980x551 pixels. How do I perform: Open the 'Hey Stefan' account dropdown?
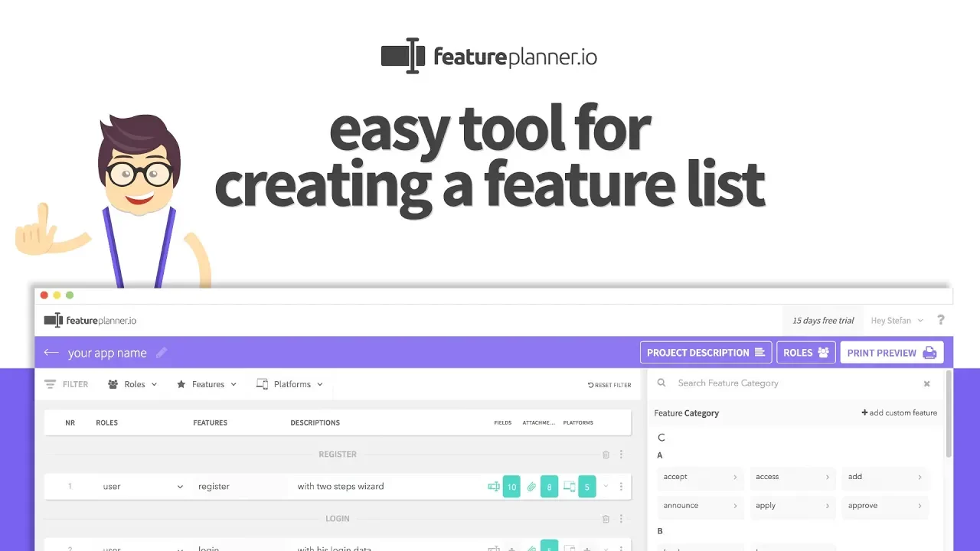[x=897, y=321]
